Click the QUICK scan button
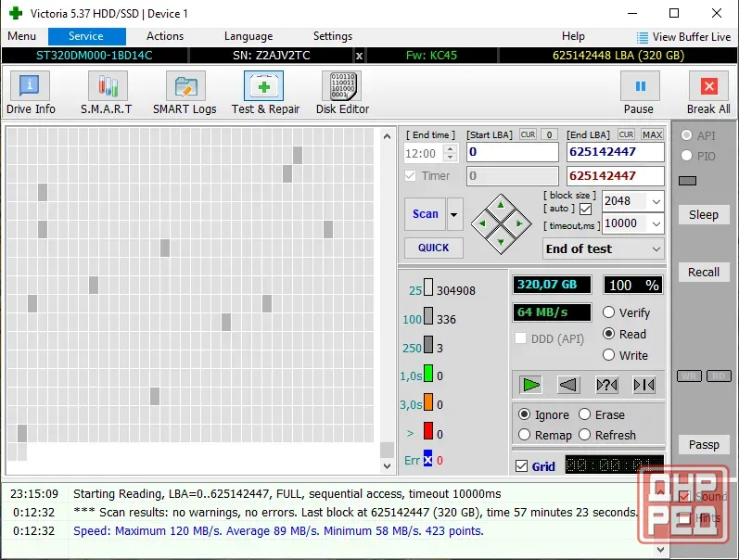This screenshot has height=560, width=739. click(434, 248)
